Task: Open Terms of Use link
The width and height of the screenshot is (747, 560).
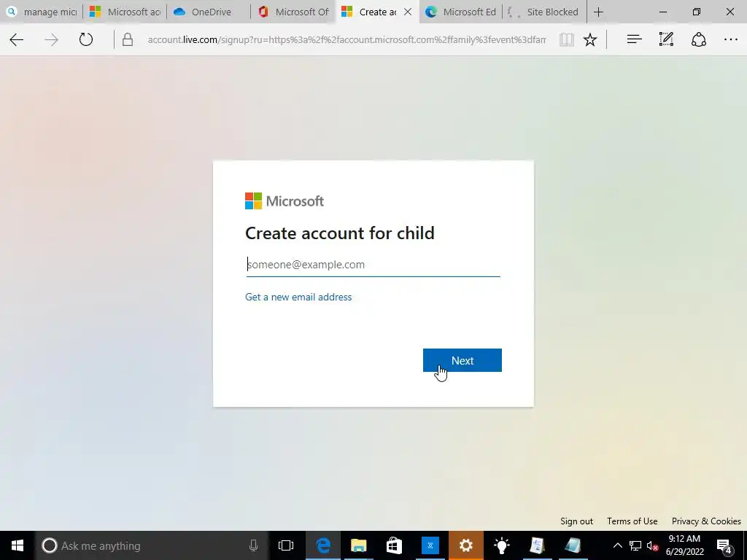Action: click(632, 521)
